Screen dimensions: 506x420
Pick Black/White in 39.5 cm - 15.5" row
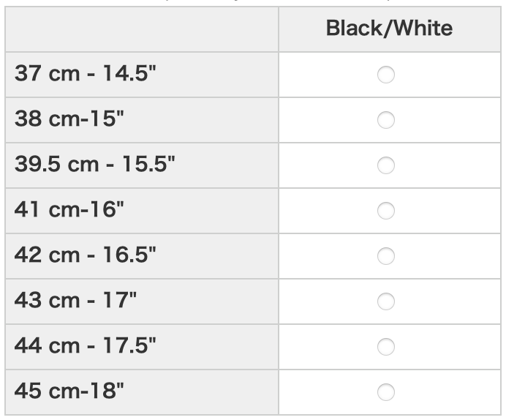(x=386, y=165)
